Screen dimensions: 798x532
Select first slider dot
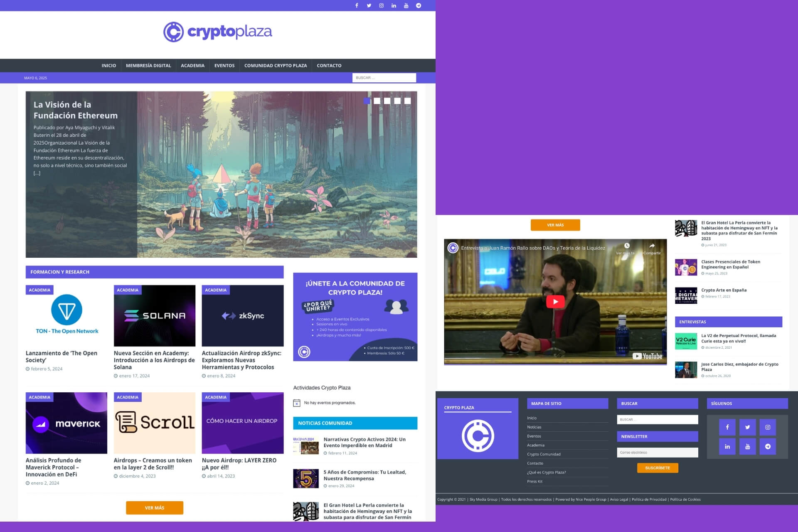pos(367,101)
